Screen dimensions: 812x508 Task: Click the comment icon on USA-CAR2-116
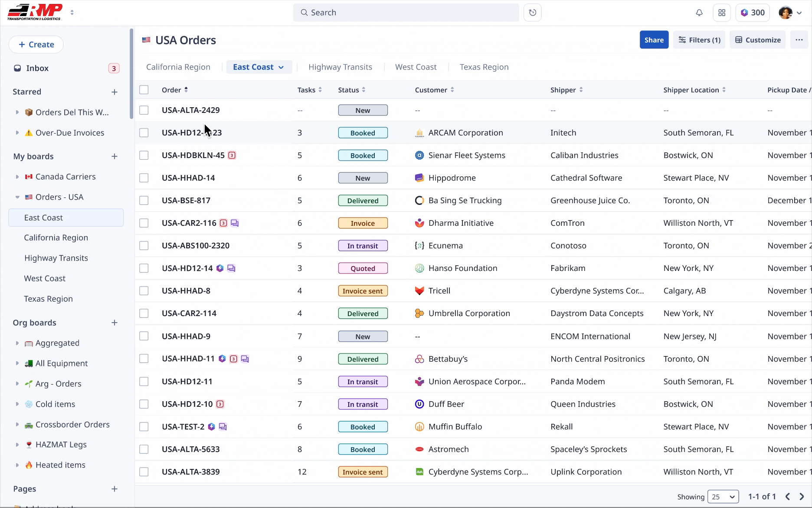[235, 223]
